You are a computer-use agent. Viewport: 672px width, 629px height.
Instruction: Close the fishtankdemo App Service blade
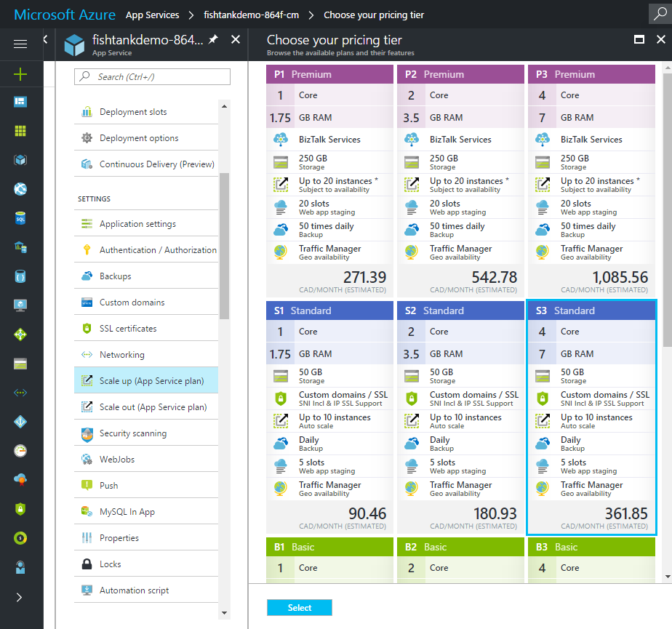pos(236,39)
